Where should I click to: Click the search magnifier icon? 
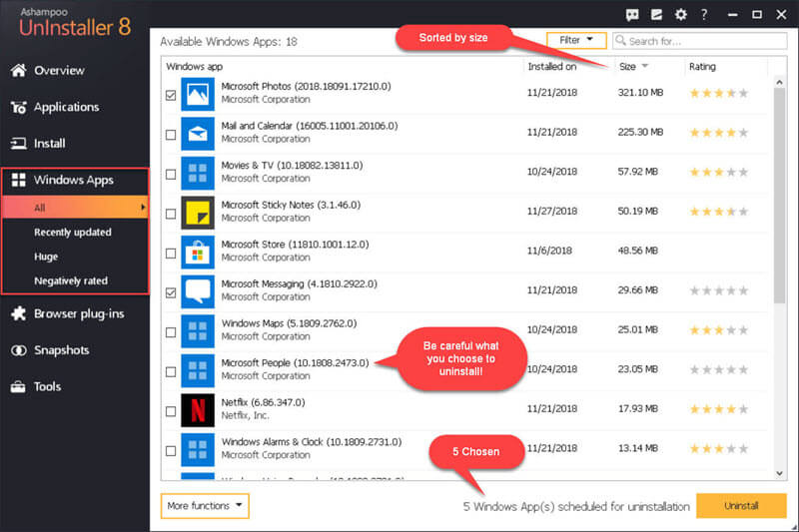click(x=620, y=40)
